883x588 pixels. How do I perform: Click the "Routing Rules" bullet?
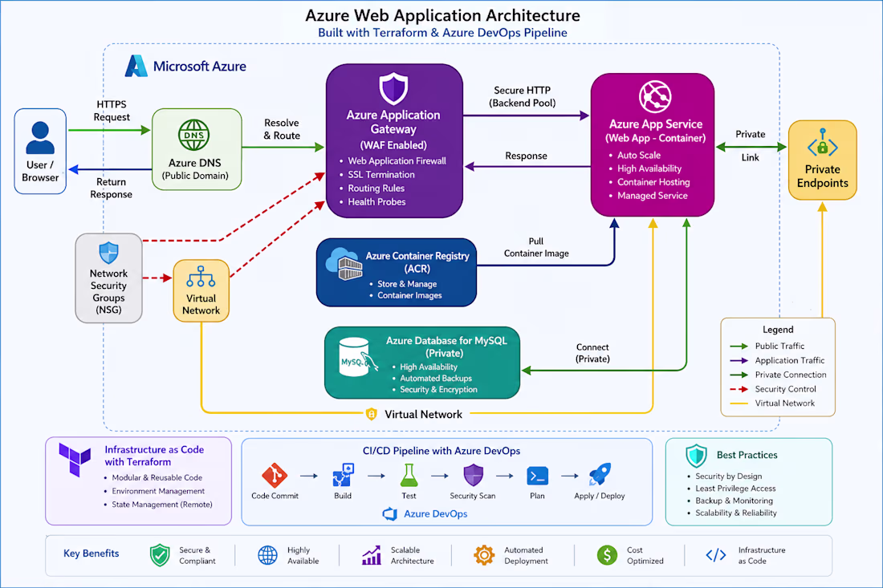pyautogui.click(x=376, y=188)
